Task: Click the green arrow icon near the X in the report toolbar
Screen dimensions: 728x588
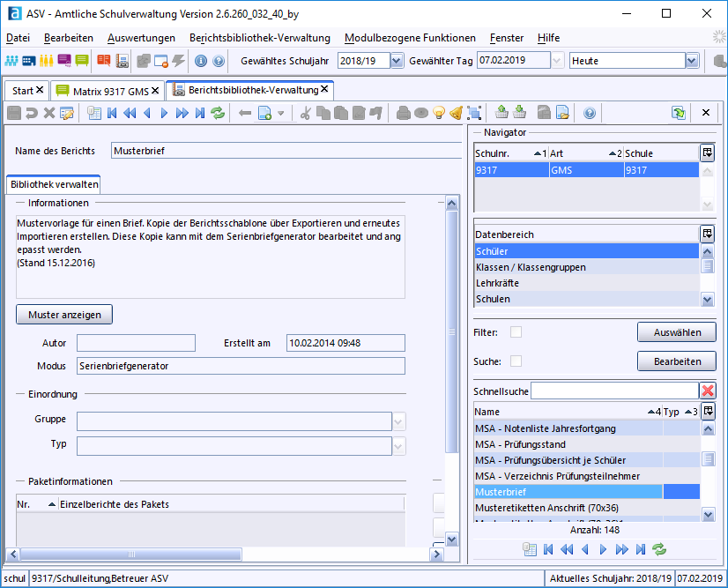Action: pos(679,113)
